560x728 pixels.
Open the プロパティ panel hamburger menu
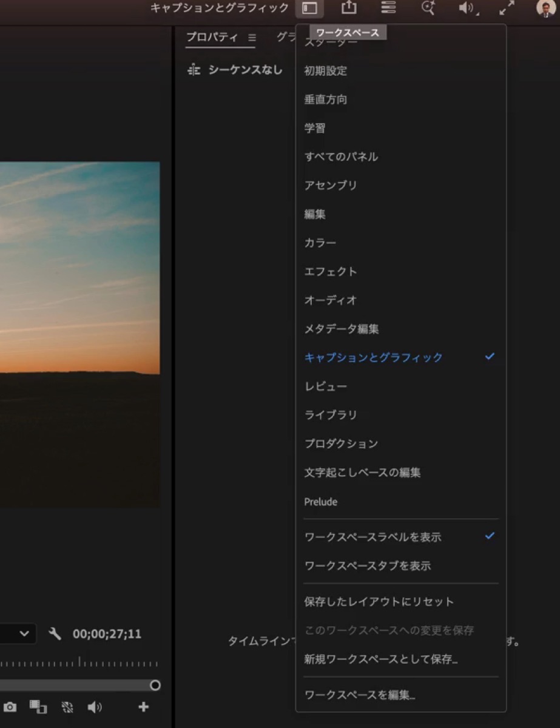[x=252, y=37]
